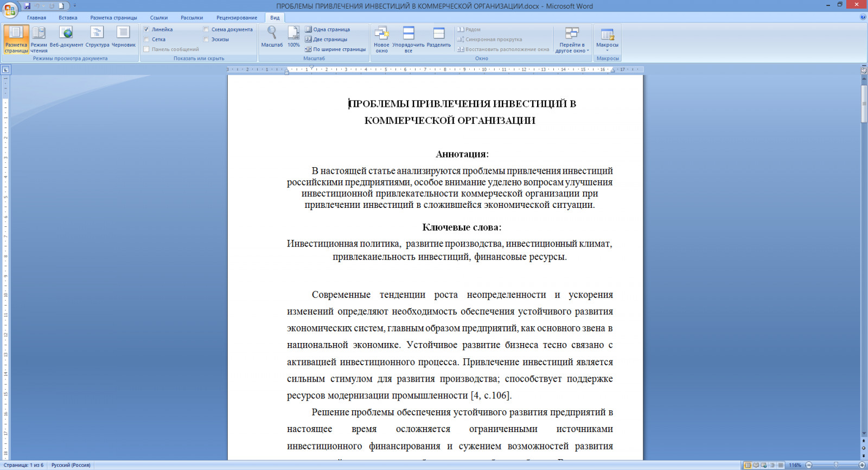Split the window with Разделить
This screenshot has height=470, width=868.
(438, 37)
